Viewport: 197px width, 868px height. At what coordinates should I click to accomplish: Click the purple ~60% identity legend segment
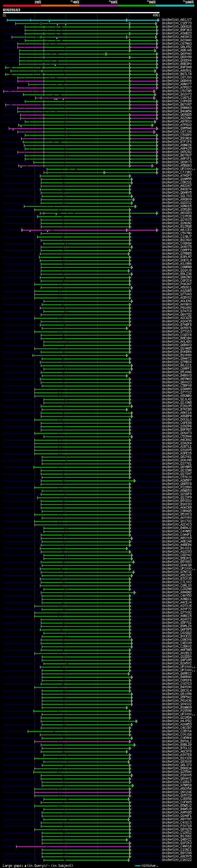point(99,6)
